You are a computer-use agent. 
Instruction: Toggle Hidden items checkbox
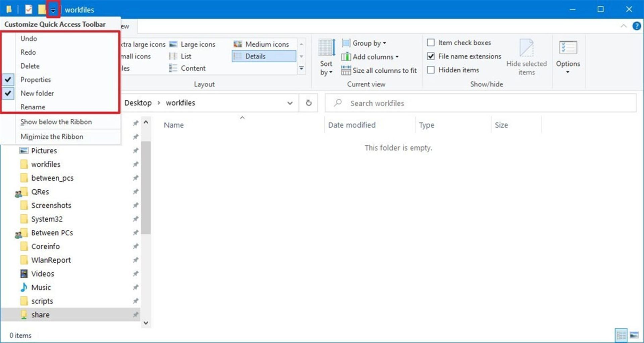click(x=431, y=70)
